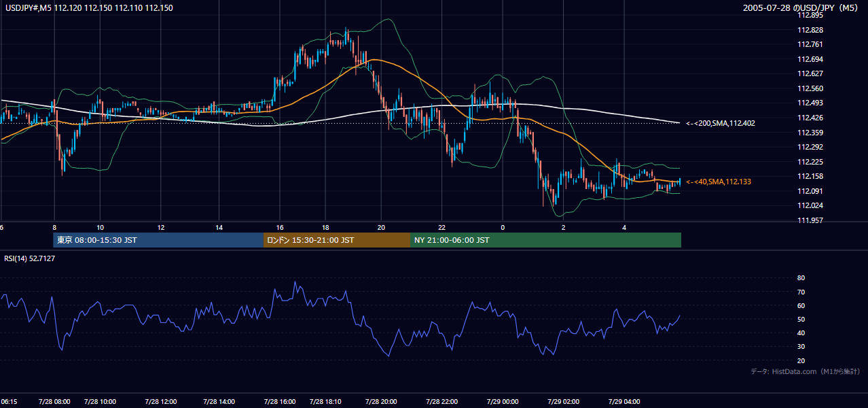Click hour tick '22' on main chart axis

pos(442,227)
